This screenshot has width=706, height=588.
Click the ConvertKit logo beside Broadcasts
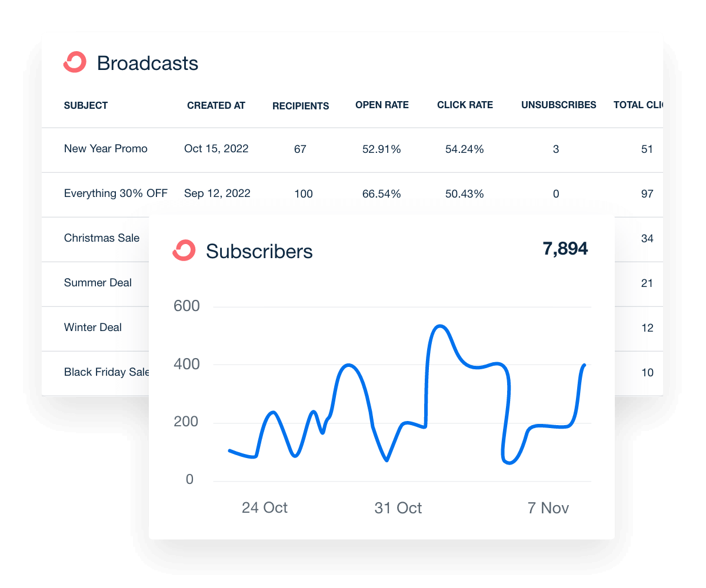75,62
